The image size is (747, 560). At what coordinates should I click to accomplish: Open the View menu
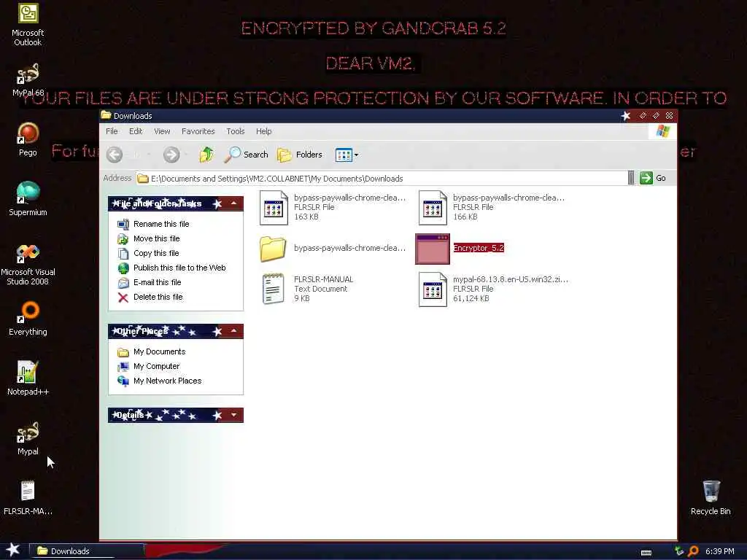(x=162, y=131)
